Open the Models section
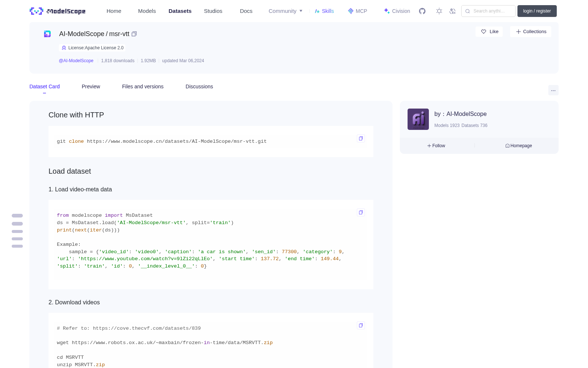Viewport: 588px width, 368px height. tap(147, 11)
